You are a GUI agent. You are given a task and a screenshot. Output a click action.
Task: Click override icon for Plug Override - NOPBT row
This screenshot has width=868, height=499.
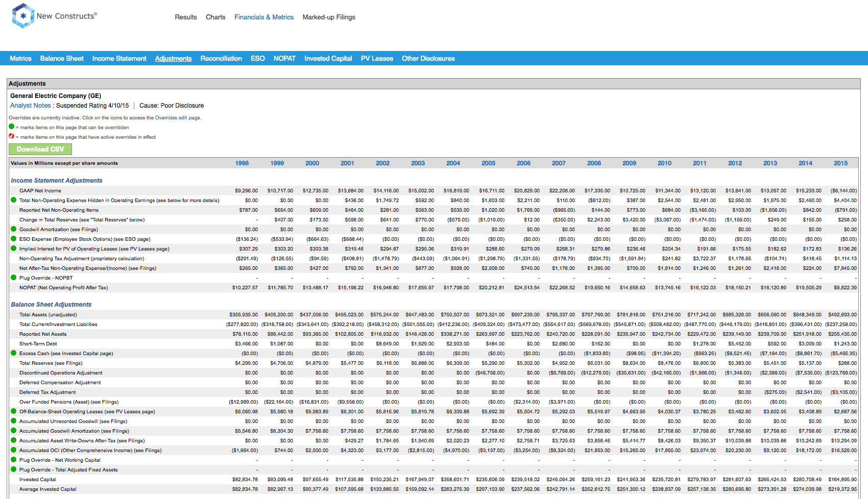(x=14, y=278)
